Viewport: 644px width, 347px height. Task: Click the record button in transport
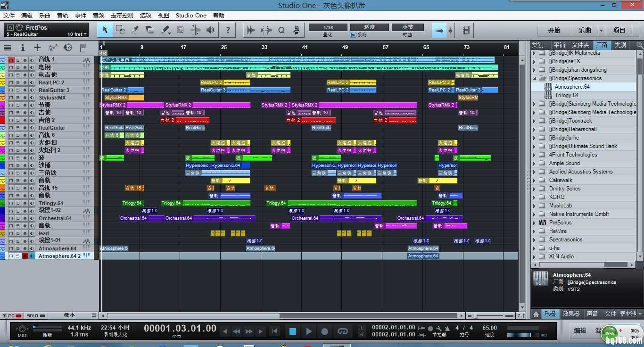[x=325, y=331]
